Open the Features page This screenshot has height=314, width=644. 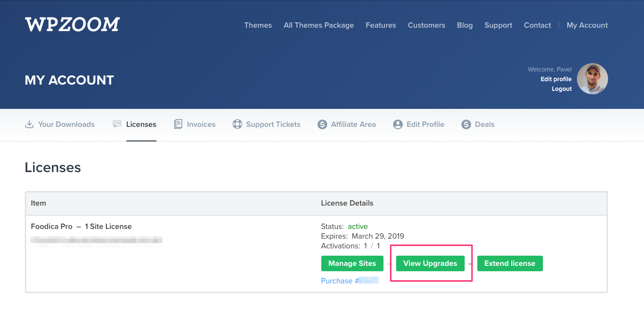pyautogui.click(x=381, y=25)
